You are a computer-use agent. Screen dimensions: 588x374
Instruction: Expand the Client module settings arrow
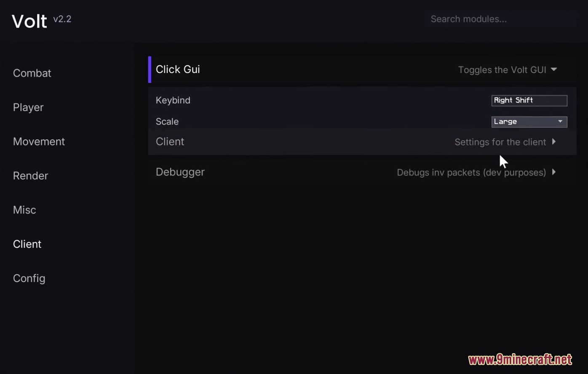tap(554, 142)
